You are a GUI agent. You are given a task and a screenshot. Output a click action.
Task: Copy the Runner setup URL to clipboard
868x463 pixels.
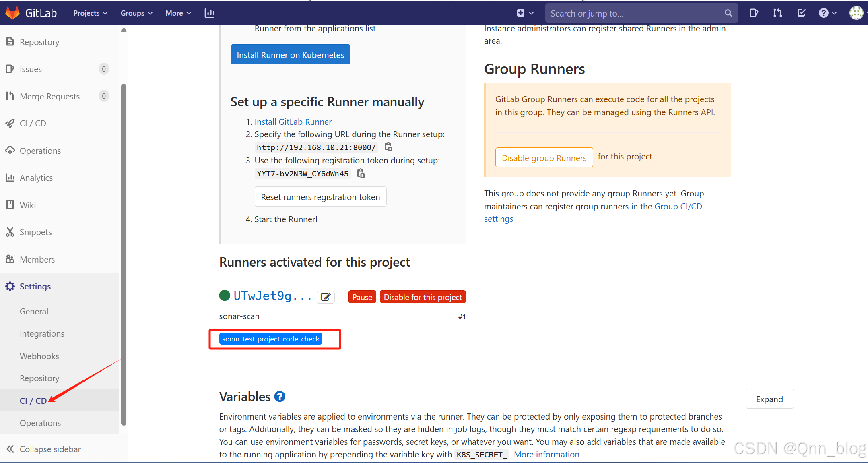pos(388,147)
